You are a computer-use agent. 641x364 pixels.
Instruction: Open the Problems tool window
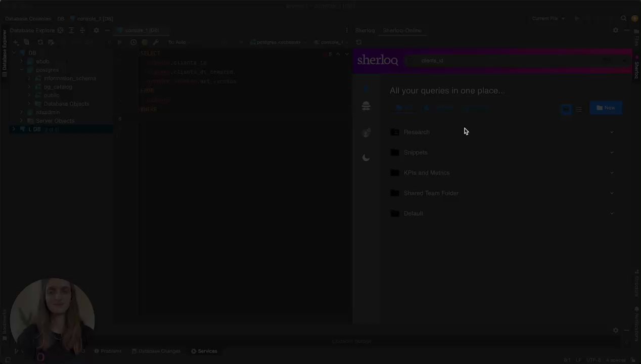(x=108, y=351)
